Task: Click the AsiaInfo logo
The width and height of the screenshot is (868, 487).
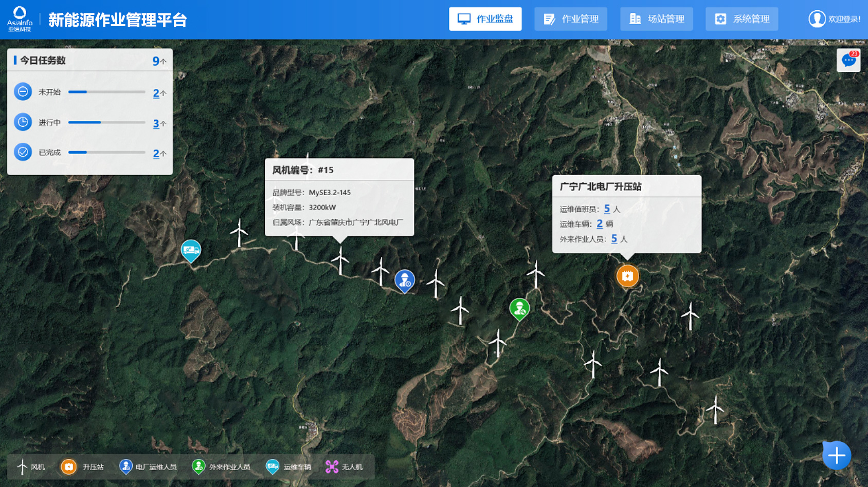Action: pos(20,19)
